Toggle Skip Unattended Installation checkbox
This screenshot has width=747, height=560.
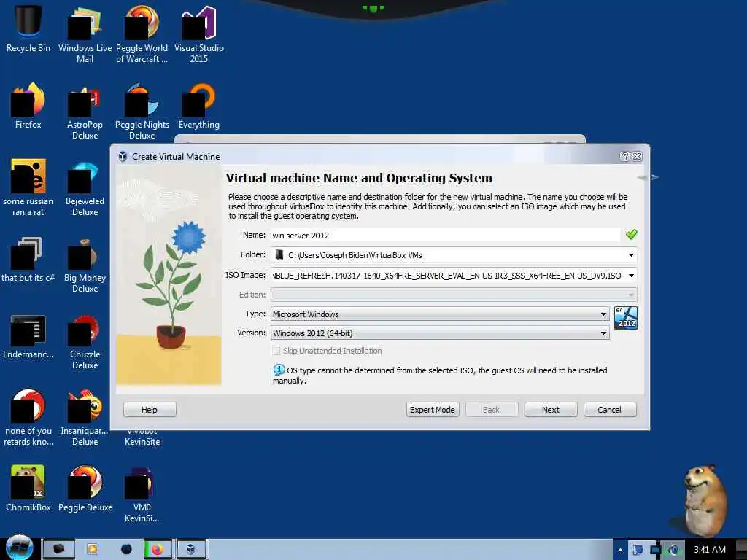coord(275,351)
